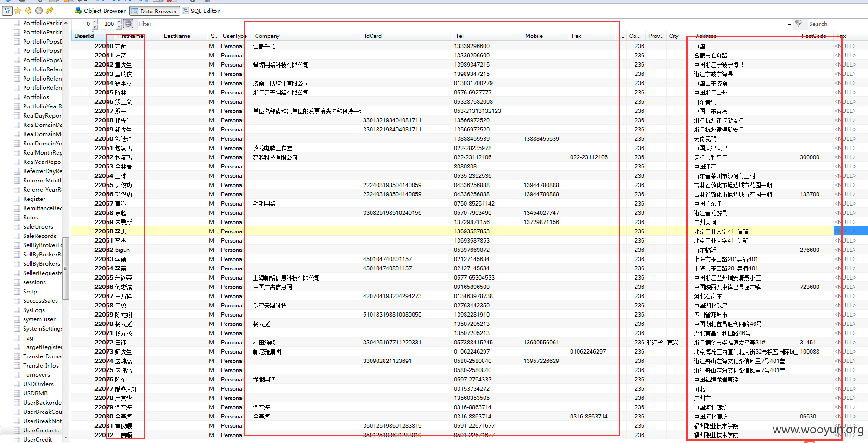
Task: Click the table icon beside Portfolios
Action: pos(17,97)
